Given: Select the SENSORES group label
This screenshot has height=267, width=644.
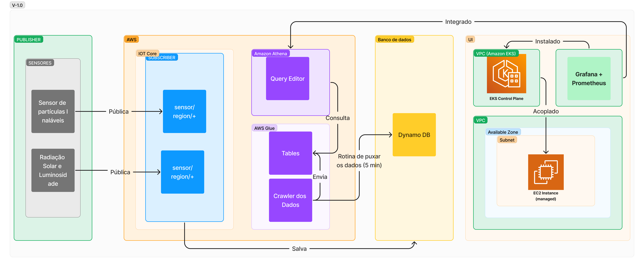Looking at the screenshot, I should tap(40, 63).
